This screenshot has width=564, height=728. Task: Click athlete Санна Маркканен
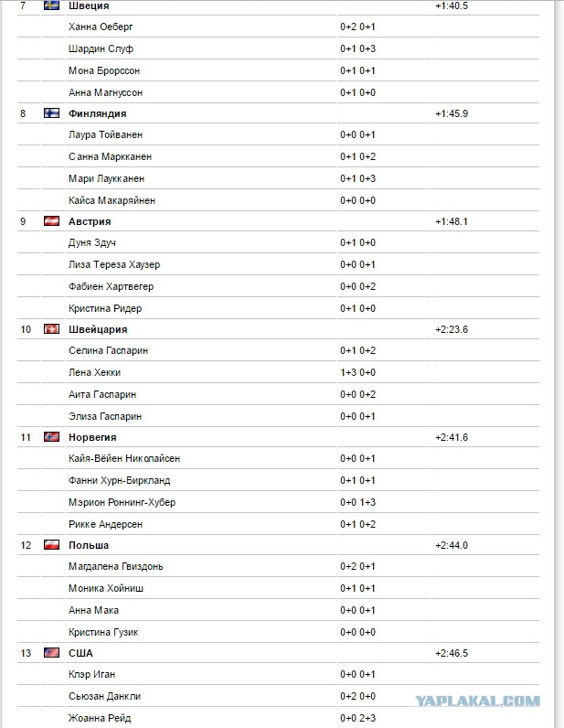coord(110,156)
